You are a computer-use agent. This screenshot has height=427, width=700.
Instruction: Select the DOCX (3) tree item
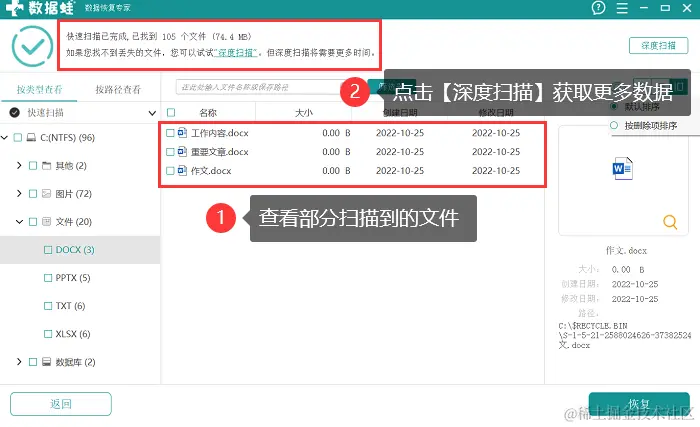pyautogui.click(x=75, y=250)
